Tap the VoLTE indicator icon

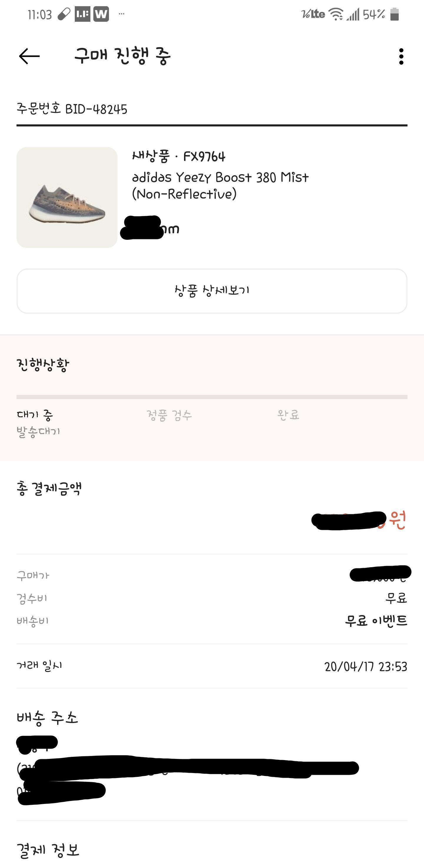coord(313,14)
